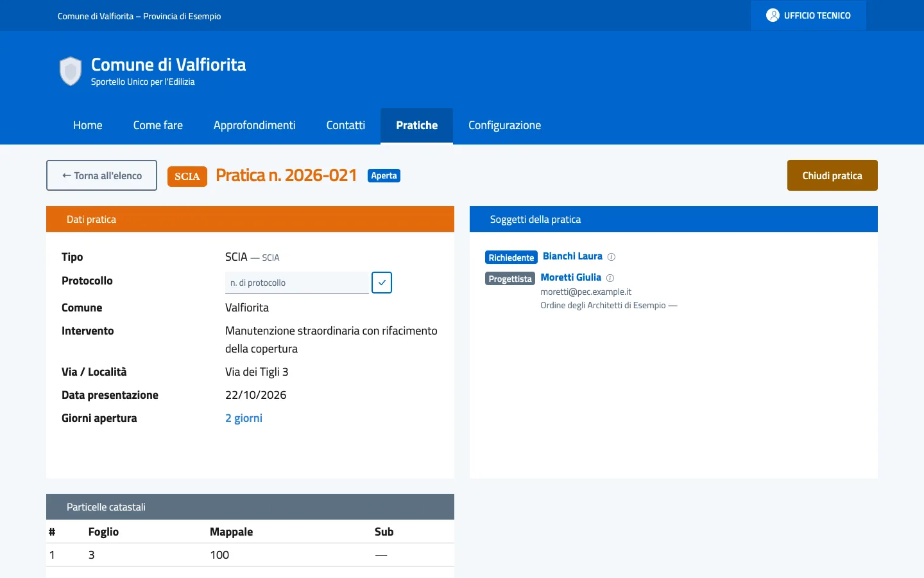This screenshot has height=578, width=924.
Task: Click the Mappale column header
Action: pyautogui.click(x=232, y=532)
